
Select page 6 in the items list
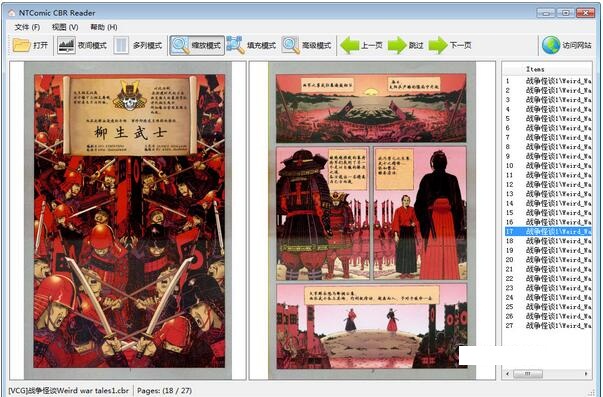click(x=548, y=128)
